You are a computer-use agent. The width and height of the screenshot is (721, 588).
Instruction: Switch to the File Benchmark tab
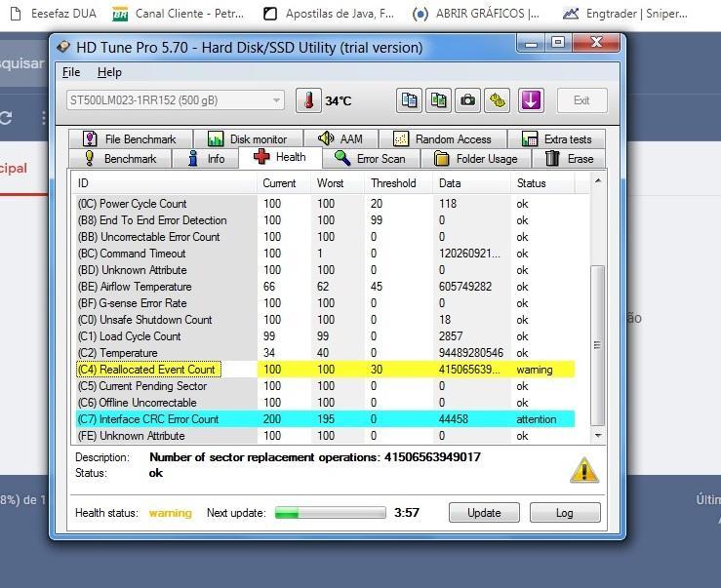click(x=130, y=138)
